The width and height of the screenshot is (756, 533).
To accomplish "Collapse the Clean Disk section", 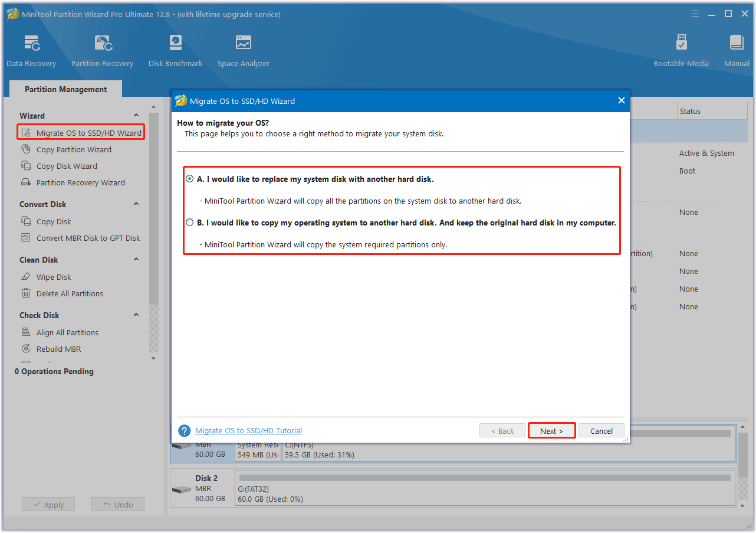I will (x=136, y=259).
